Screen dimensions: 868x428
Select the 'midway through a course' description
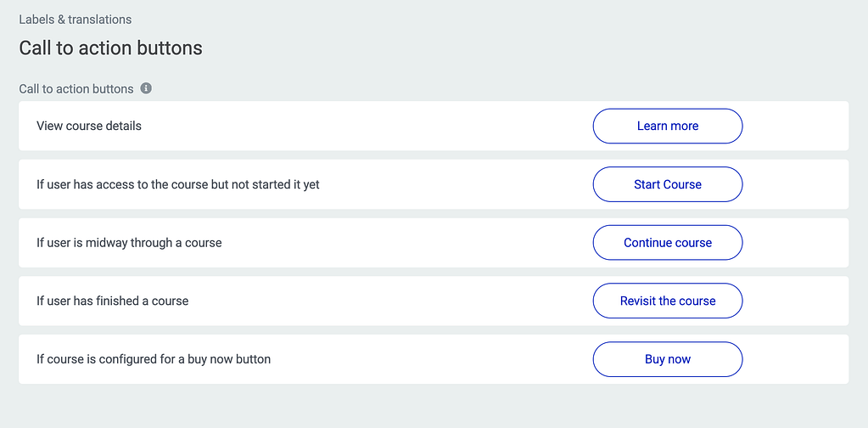[x=129, y=243]
